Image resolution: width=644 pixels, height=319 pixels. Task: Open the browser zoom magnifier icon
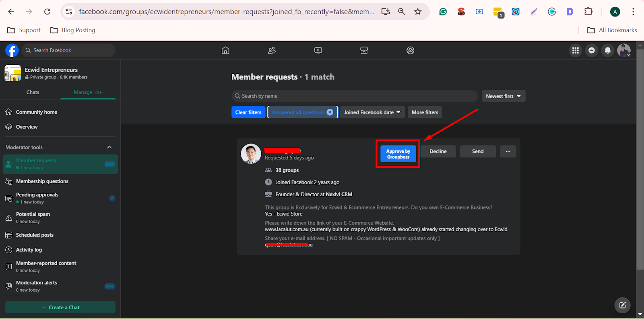[401, 12]
